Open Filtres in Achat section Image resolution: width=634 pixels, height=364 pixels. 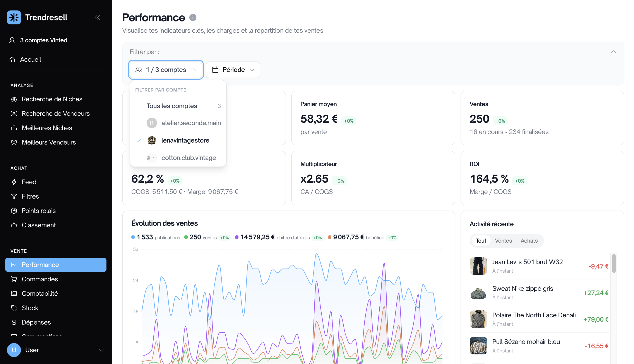(56, 196)
